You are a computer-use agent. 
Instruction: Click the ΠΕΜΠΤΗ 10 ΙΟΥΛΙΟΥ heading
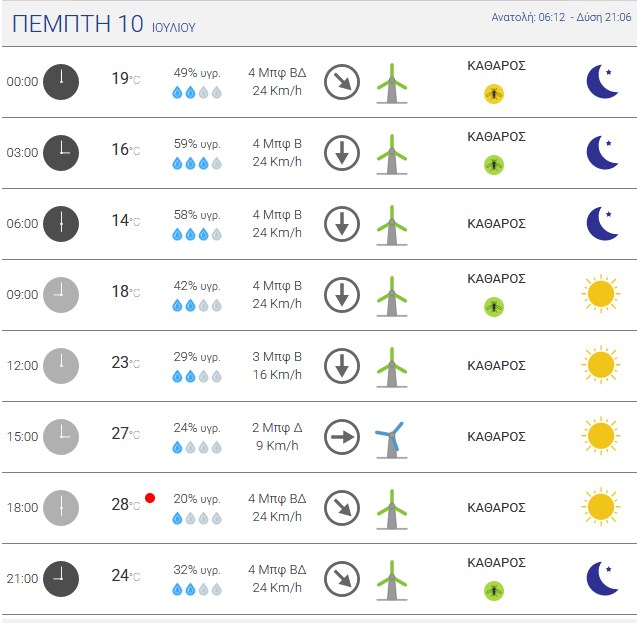[104, 24]
